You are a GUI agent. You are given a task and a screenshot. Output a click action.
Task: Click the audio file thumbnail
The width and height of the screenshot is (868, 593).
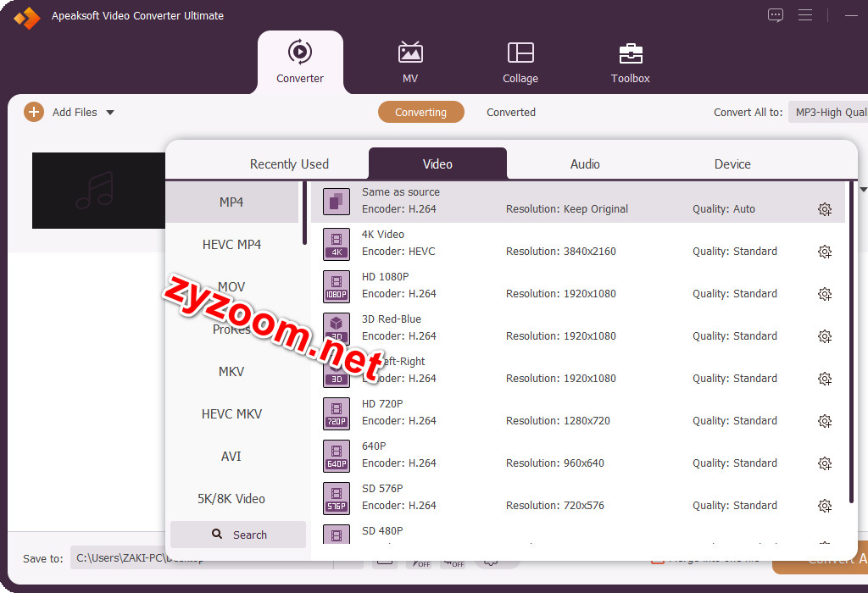[98, 191]
